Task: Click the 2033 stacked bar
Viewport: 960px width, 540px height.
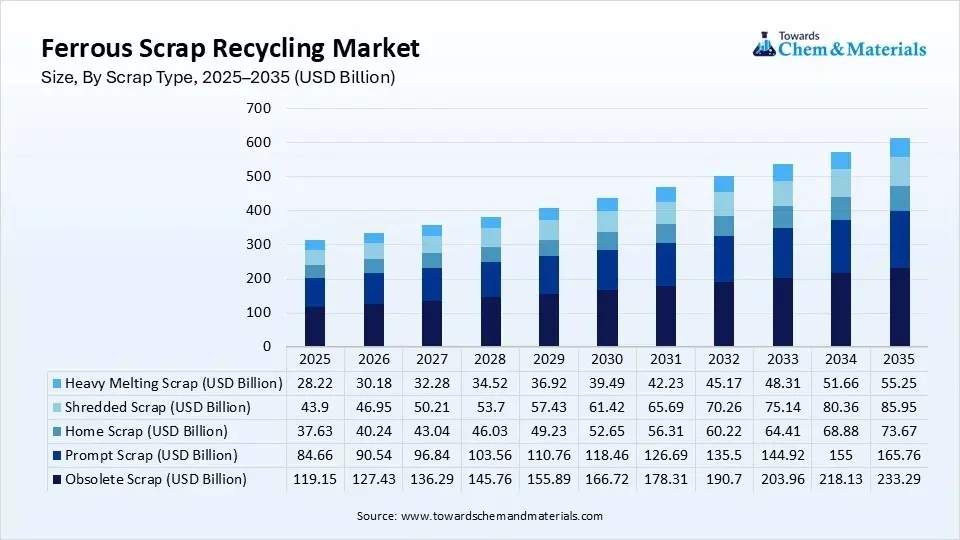Action: [782, 255]
